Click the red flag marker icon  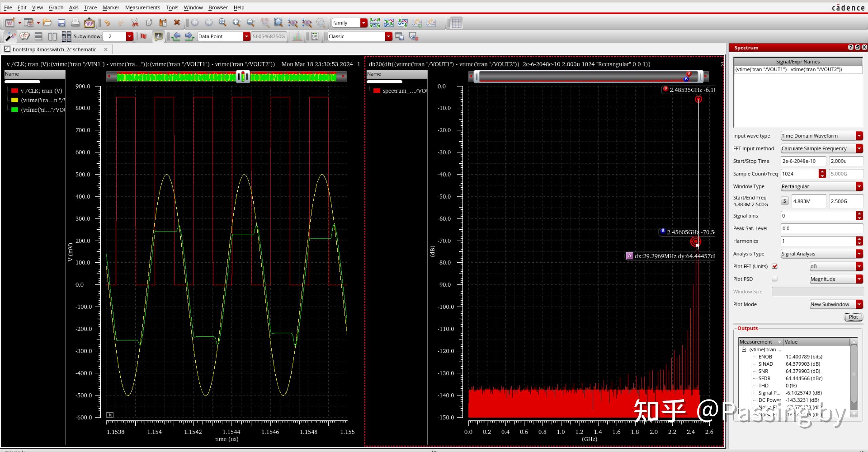point(144,36)
